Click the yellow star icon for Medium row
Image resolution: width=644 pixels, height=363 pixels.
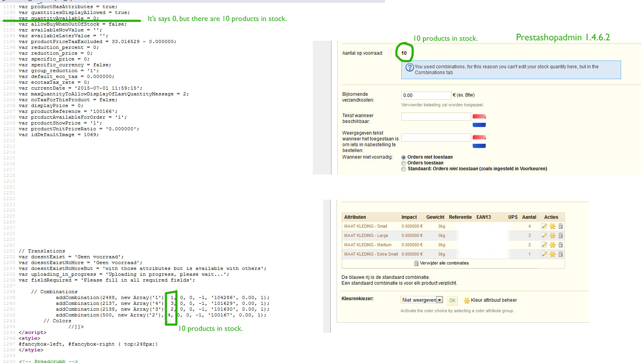pos(552,245)
